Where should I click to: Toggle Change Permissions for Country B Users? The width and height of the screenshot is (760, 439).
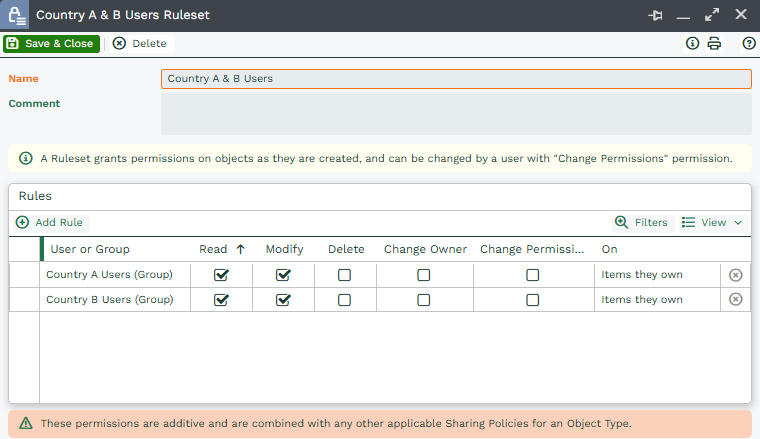click(533, 299)
